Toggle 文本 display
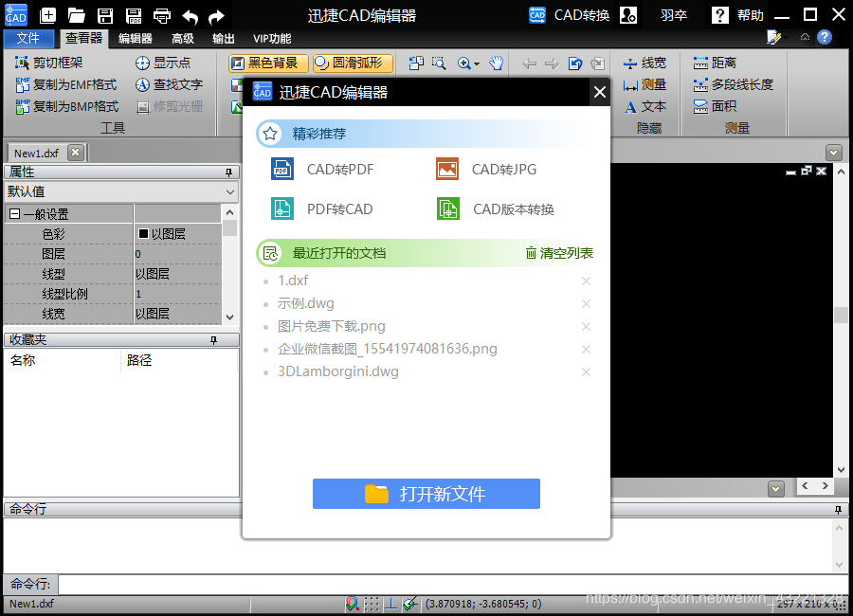Screen dimensions: 853x616 tap(644, 107)
